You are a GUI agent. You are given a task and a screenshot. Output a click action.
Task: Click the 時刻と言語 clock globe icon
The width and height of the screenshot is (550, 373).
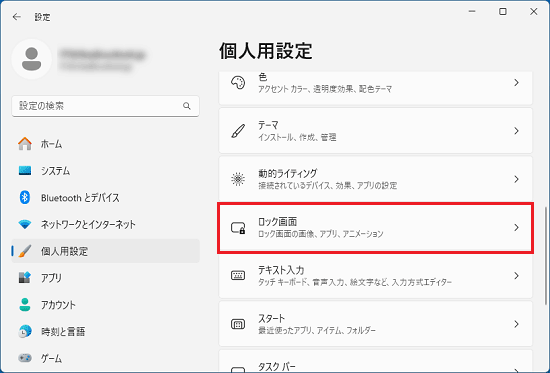pyautogui.click(x=25, y=331)
